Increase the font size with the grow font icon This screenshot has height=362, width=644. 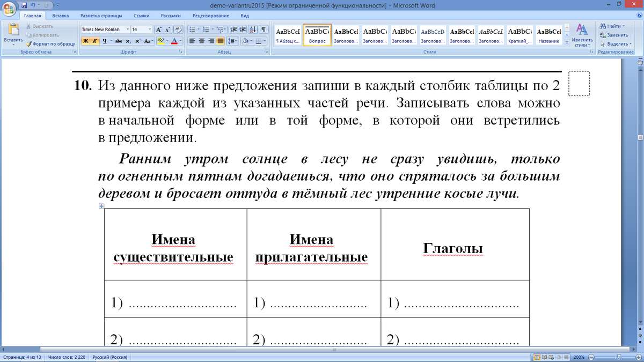pos(159,29)
